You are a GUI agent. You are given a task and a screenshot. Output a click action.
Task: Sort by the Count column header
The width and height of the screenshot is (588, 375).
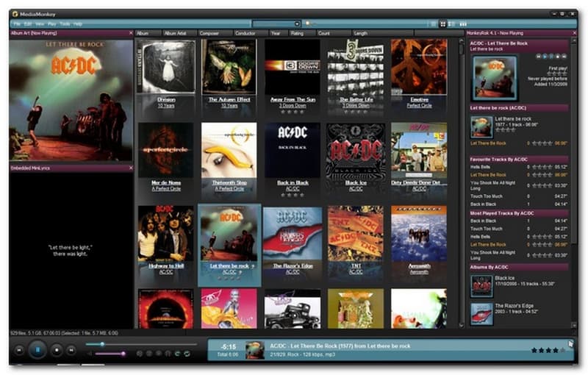[334, 33]
